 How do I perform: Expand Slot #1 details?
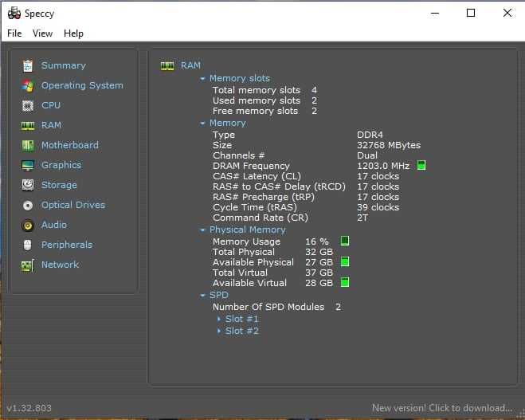click(x=219, y=320)
